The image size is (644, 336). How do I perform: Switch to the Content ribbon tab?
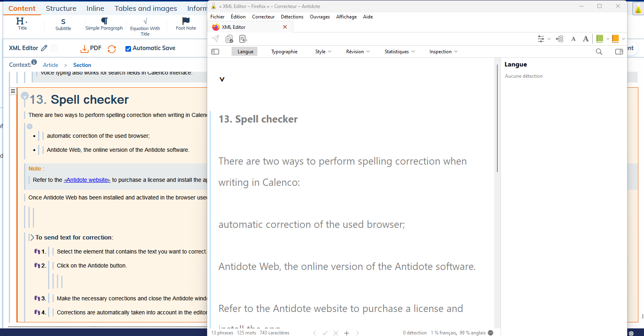click(22, 8)
